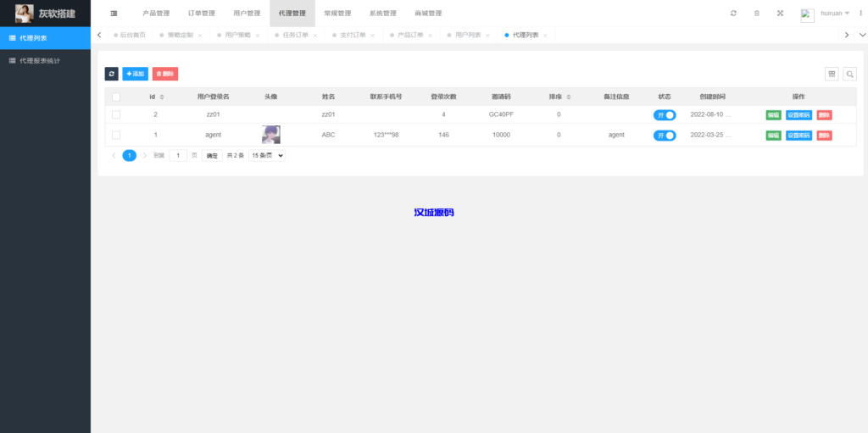Click 设置密码 button for agent row
The height and width of the screenshot is (433, 868).
click(x=798, y=136)
